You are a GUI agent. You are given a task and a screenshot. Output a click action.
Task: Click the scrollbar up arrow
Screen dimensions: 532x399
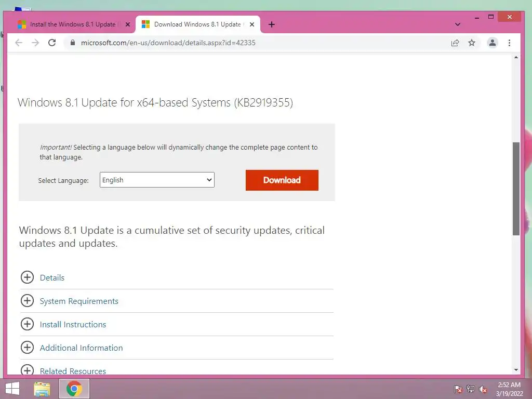coord(516,58)
